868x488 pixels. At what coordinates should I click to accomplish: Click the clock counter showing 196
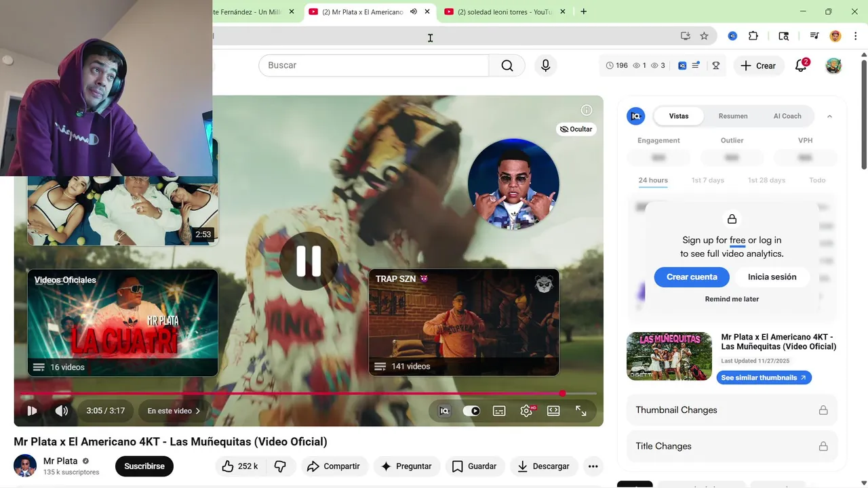[x=616, y=66]
